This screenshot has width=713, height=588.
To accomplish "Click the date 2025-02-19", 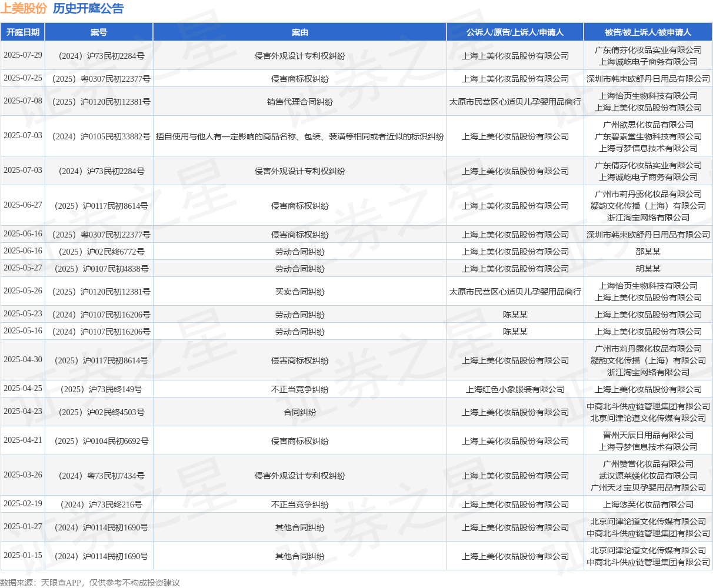I will tap(23, 503).
